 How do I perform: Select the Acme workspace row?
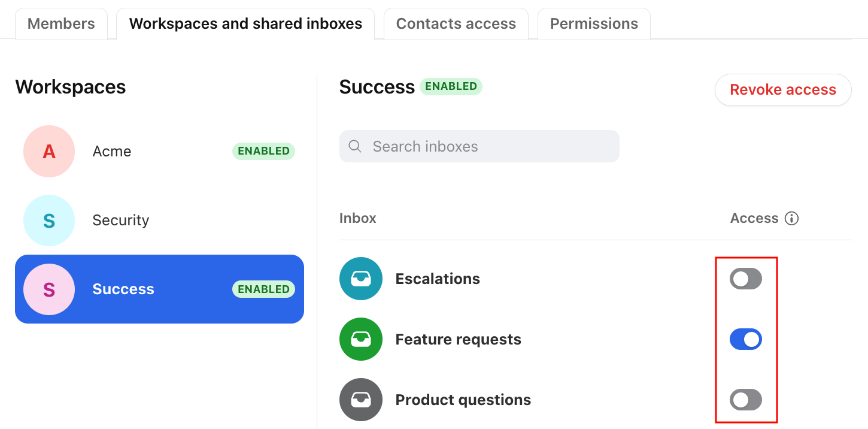click(x=159, y=152)
